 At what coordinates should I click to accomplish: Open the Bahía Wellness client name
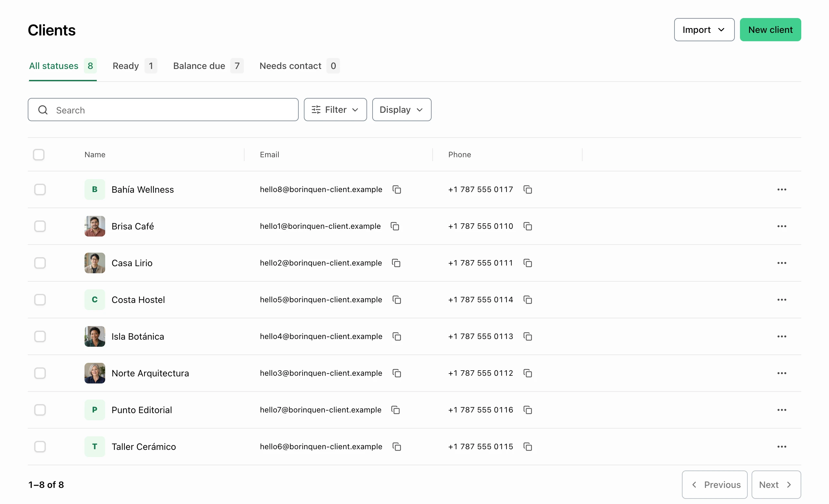pyautogui.click(x=143, y=189)
